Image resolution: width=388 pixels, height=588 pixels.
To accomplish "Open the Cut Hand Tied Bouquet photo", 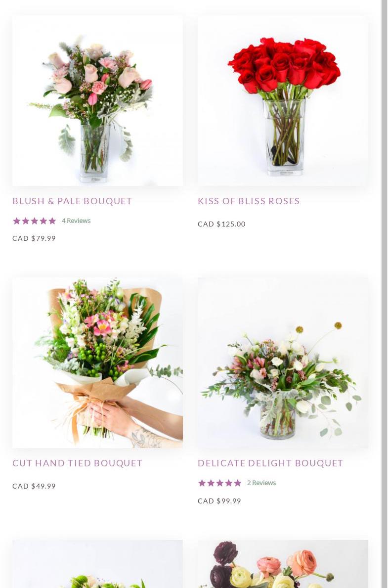I will [97, 362].
